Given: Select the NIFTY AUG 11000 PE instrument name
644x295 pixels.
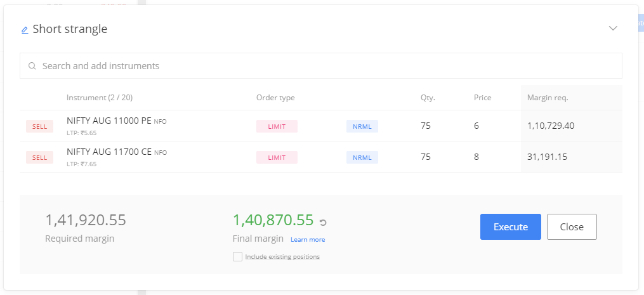Looking at the screenshot, I should point(109,121).
